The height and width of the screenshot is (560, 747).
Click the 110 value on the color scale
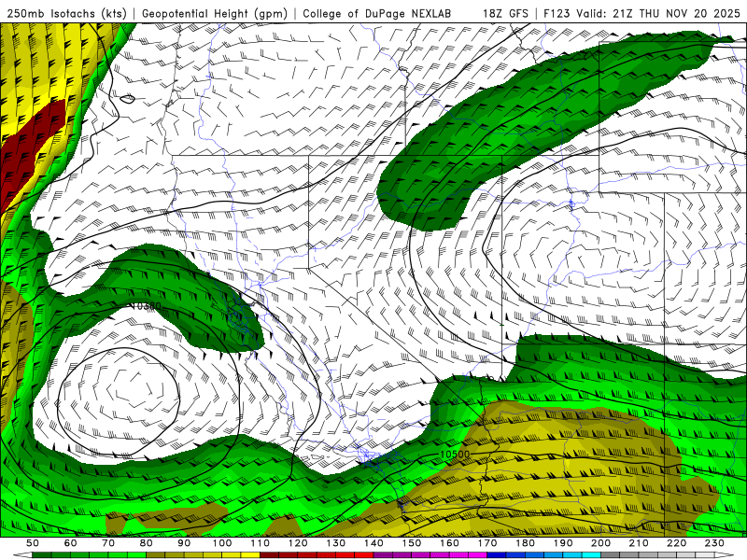click(260, 543)
